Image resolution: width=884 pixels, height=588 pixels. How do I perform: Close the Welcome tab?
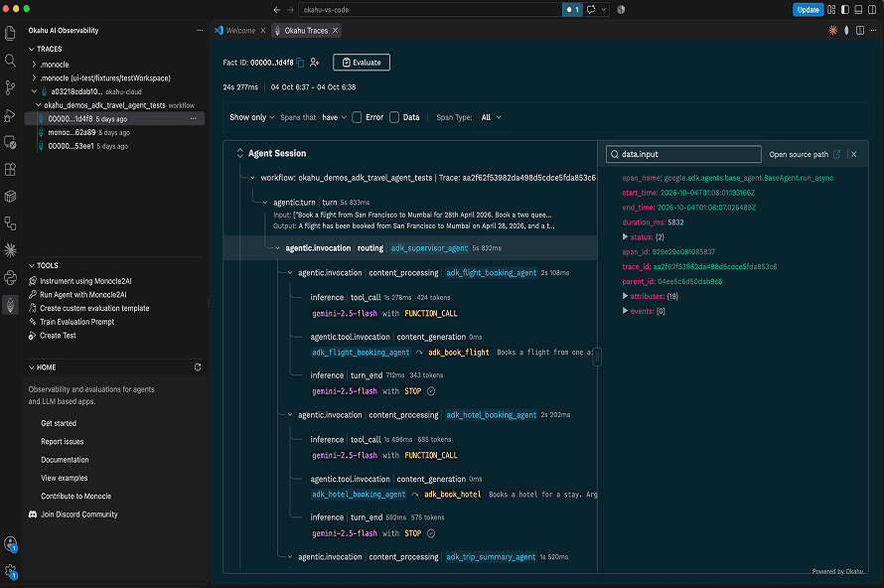click(263, 31)
